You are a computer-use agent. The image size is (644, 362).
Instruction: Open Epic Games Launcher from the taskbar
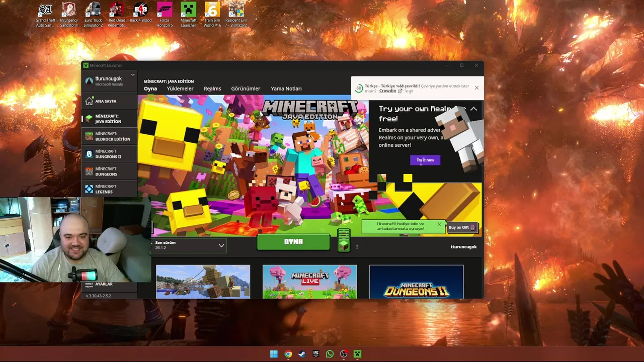315,354
